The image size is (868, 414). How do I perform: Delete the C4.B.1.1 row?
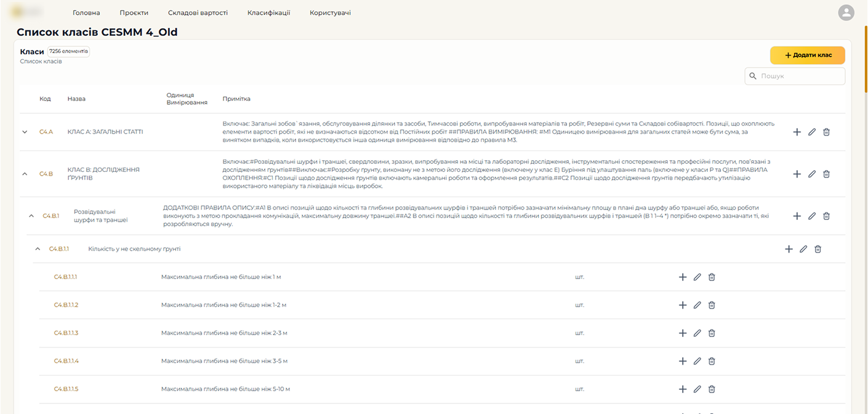click(818, 249)
